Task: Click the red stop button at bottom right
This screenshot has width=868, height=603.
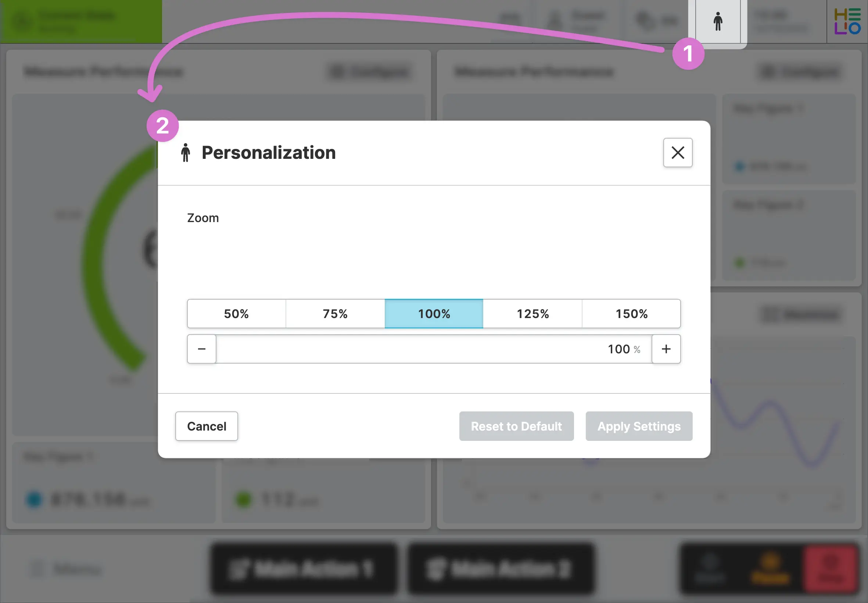Action: point(830,568)
